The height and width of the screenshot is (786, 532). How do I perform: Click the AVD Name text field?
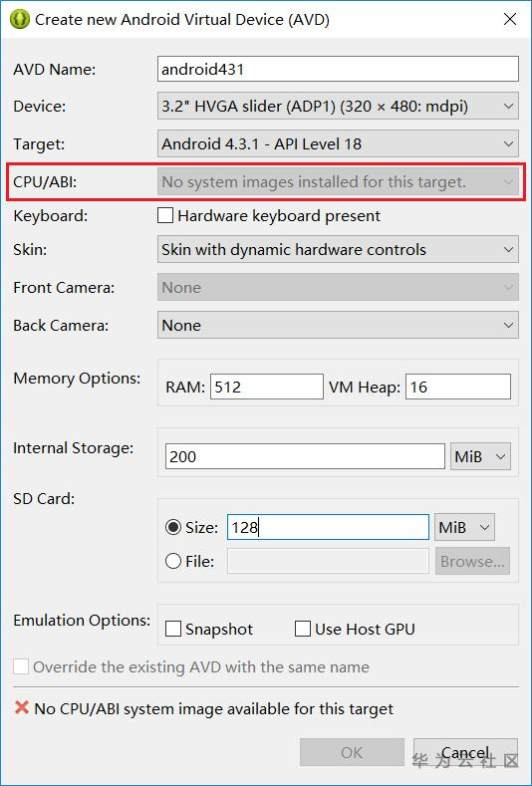338,69
